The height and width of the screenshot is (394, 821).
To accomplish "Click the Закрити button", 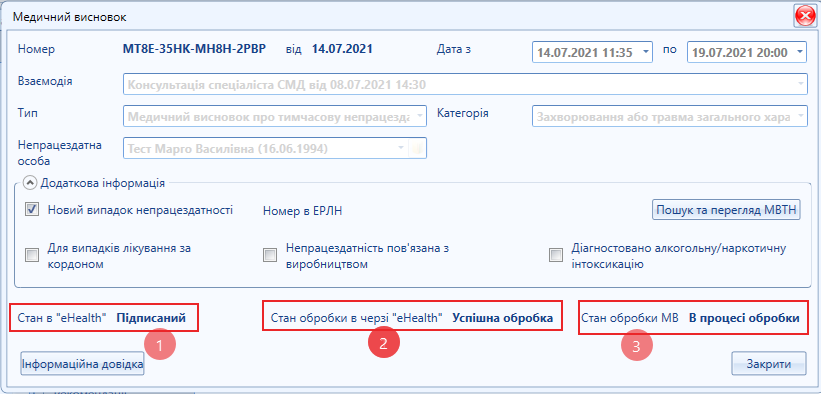I will [x=769, y=364].
